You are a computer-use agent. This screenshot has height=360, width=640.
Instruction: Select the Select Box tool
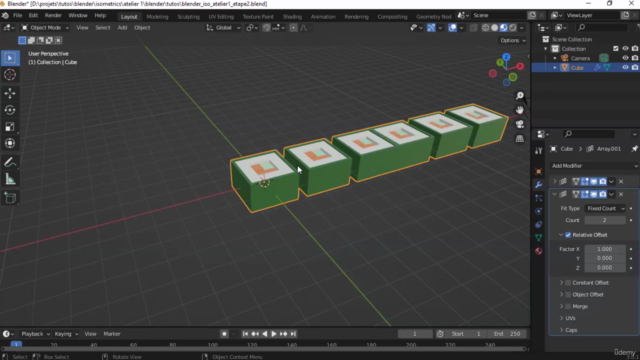[10, 58]
